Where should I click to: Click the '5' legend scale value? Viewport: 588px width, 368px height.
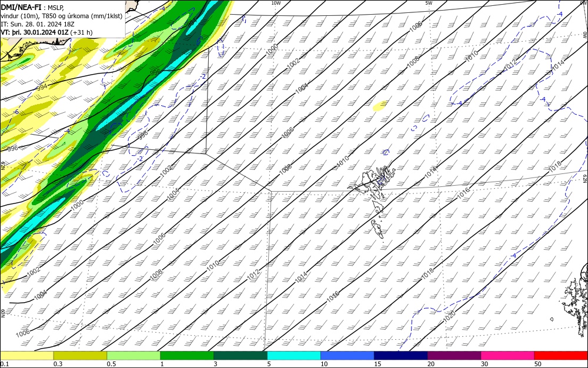pyautogui.click(x=269, y=364)
